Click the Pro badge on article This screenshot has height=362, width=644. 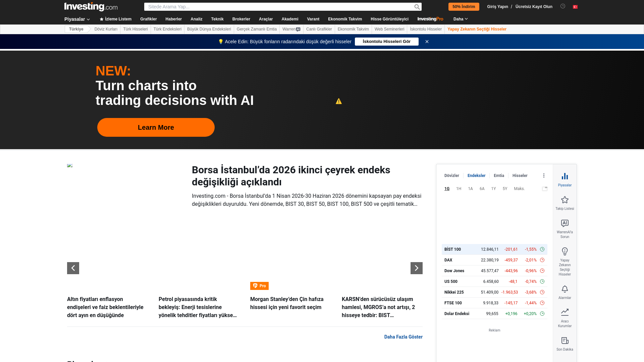(259, 286)
